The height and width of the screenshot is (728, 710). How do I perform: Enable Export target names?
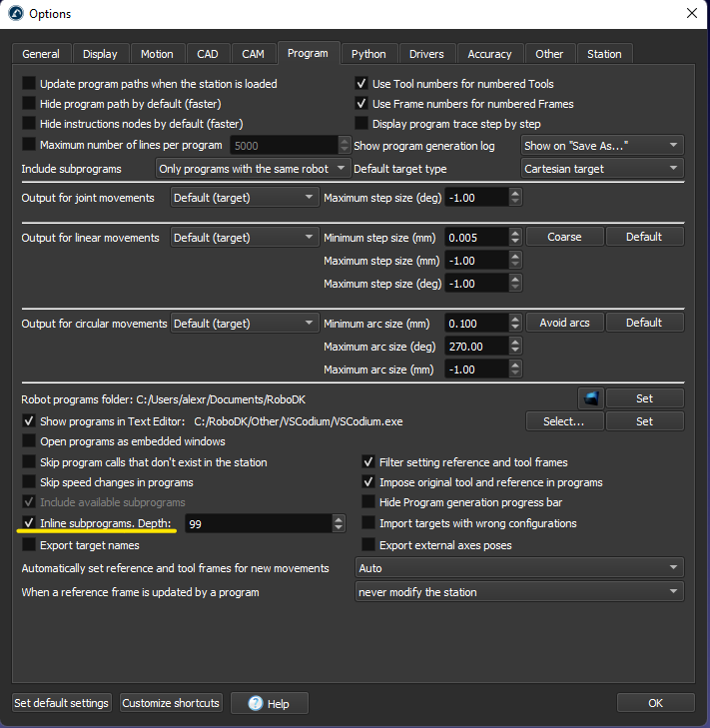point(29,544)
